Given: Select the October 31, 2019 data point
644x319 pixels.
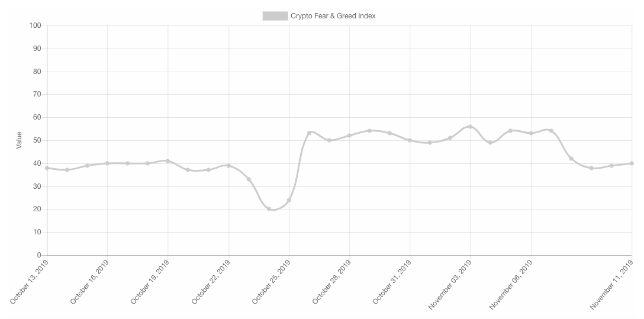Looking at the screenshot, I should click(x=410, y=140).
